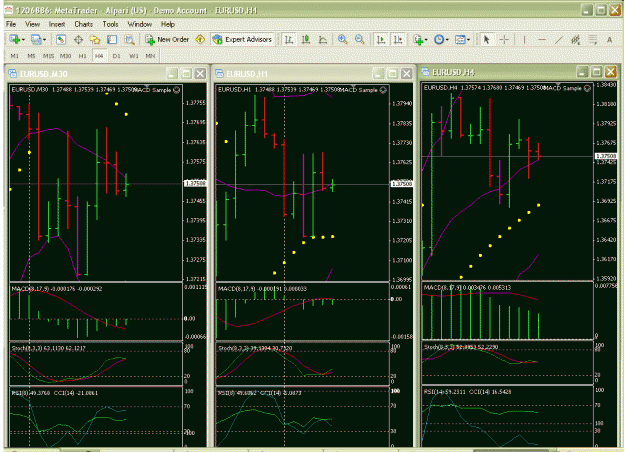Screen dimensions: 625x452
Task: Toggle the Expert Advisors button
Action: pos(242,39)
